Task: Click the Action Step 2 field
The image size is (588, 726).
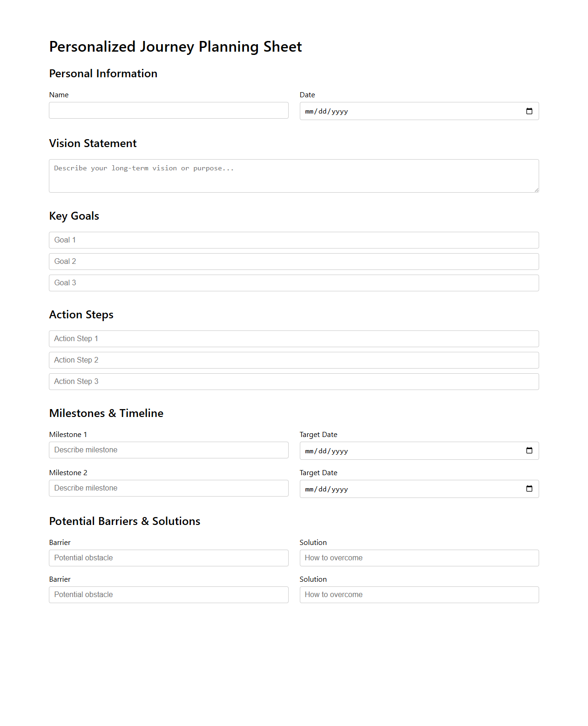Action: click(x=293, y=360)
